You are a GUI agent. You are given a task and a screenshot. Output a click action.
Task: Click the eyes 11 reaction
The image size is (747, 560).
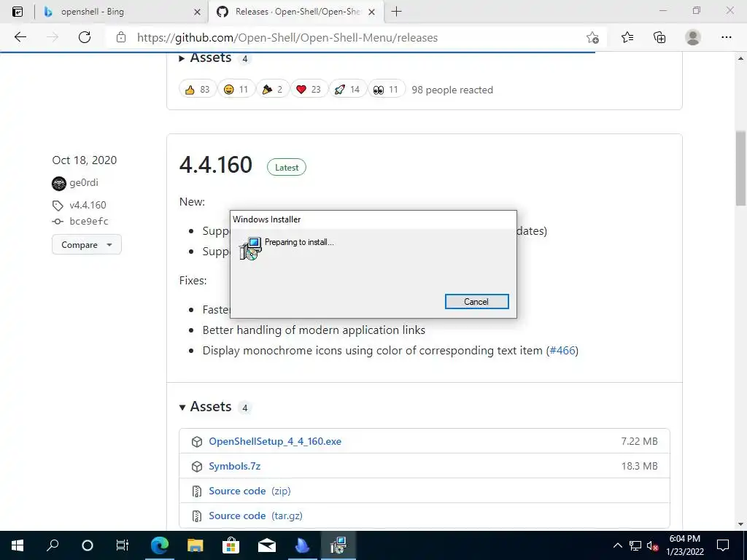click(x=386, y=90)
